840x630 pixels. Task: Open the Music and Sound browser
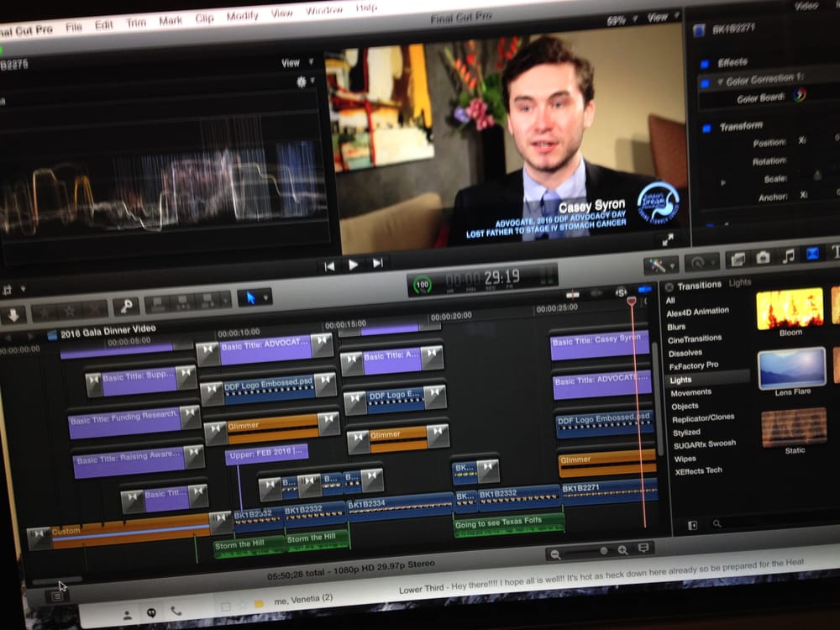click(788, 256)
